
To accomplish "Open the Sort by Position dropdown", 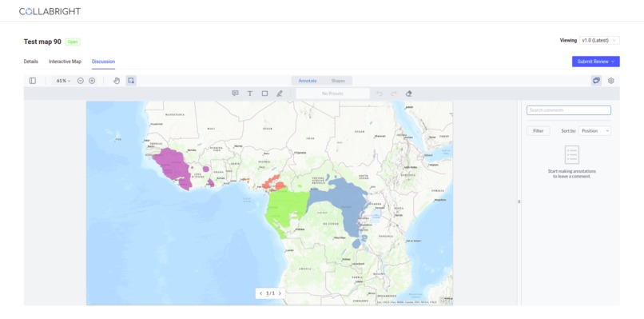I will (x=594, y=131).
